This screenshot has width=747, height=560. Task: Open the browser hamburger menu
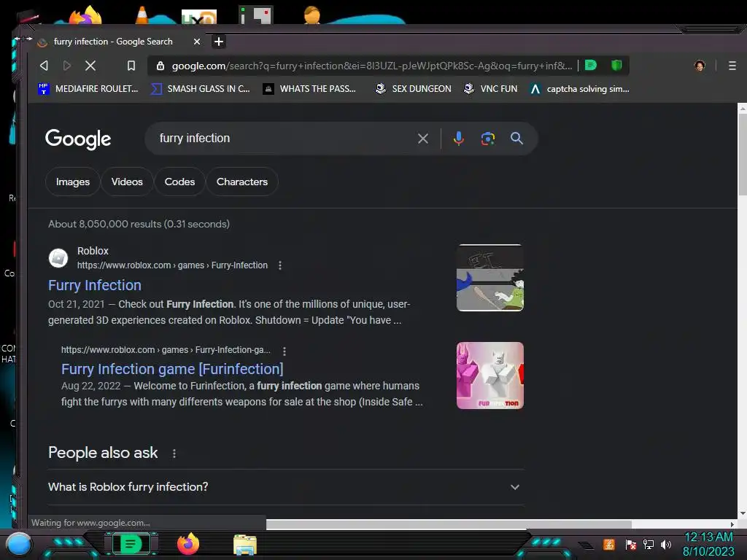pyautogui.click(x=732, y=66)
